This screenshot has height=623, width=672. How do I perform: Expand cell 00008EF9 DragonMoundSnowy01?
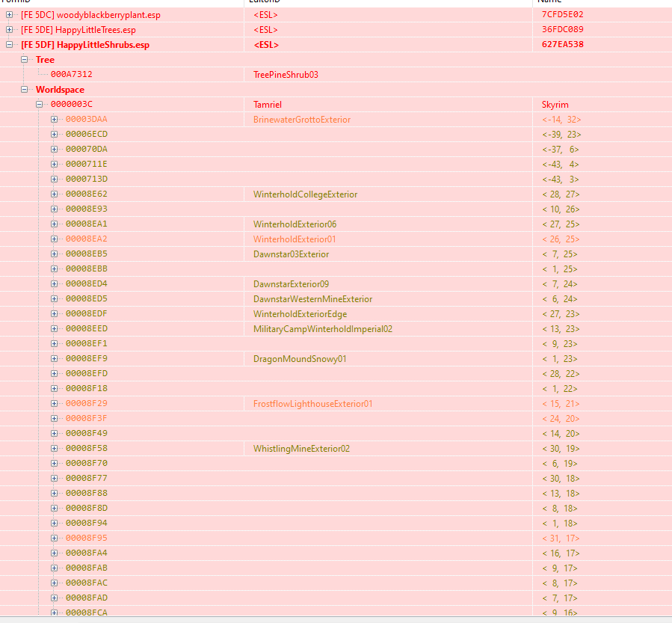coord(54,358)
